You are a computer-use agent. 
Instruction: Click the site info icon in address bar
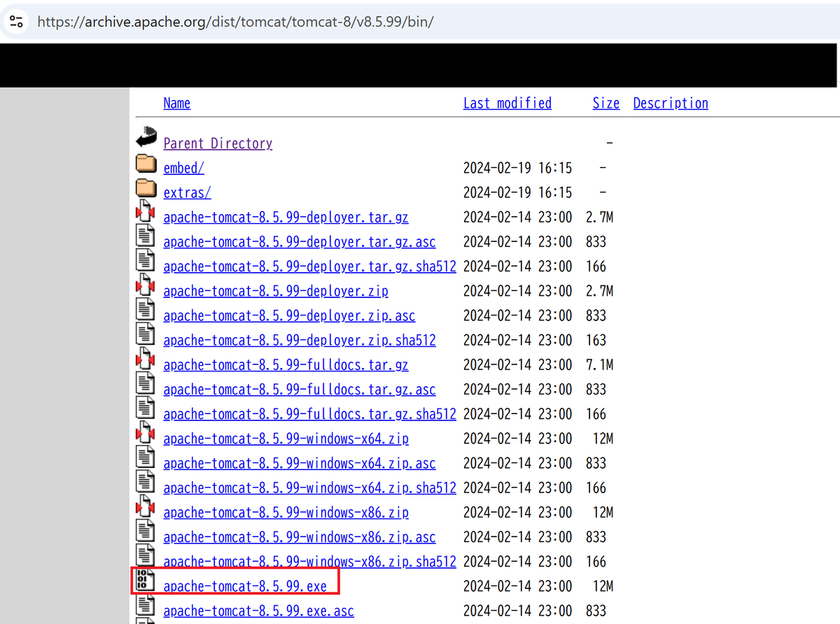coord(17,21)
